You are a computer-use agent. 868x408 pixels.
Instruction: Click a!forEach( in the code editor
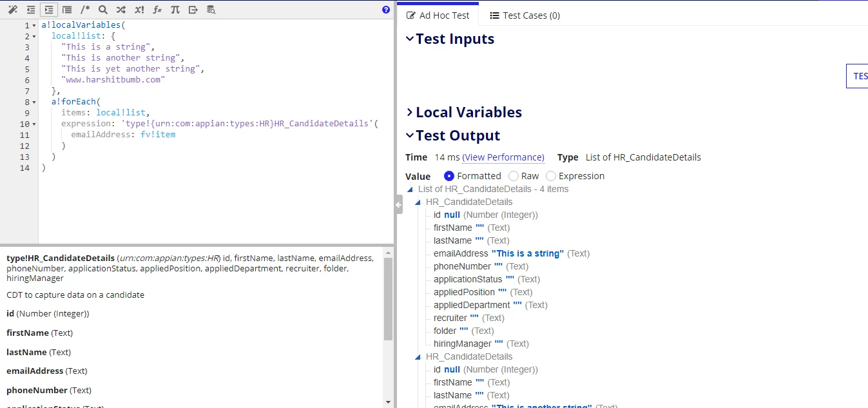[x=76, y=102]
